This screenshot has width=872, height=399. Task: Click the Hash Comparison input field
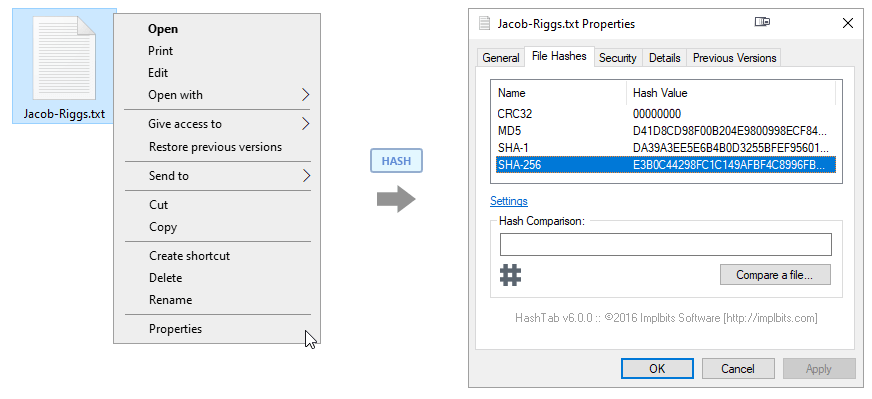666,244
